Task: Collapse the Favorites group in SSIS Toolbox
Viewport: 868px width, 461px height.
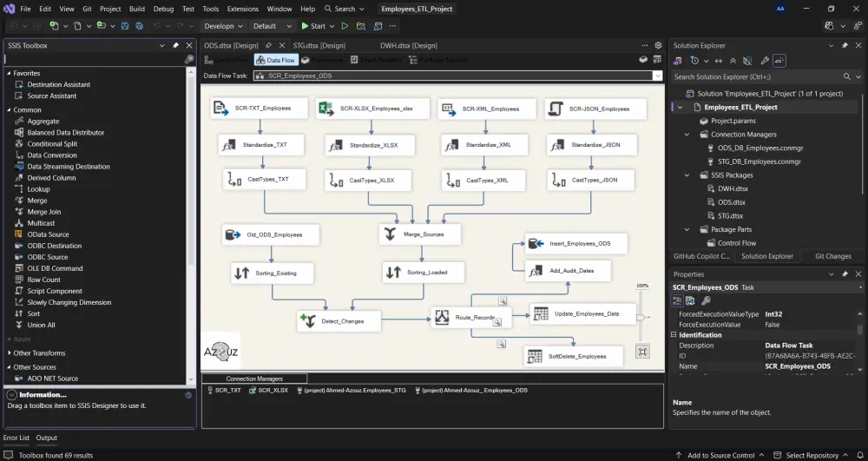Action: (9, 73)
